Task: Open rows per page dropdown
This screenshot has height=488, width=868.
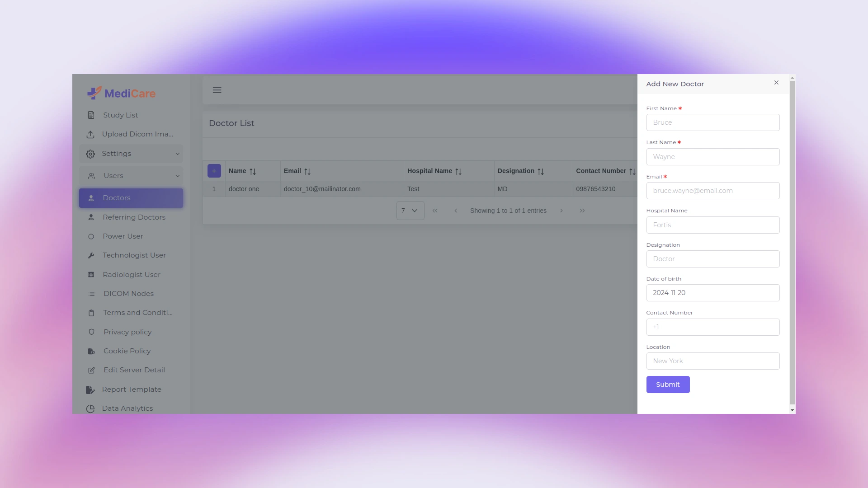Action: tap(410, 211)
